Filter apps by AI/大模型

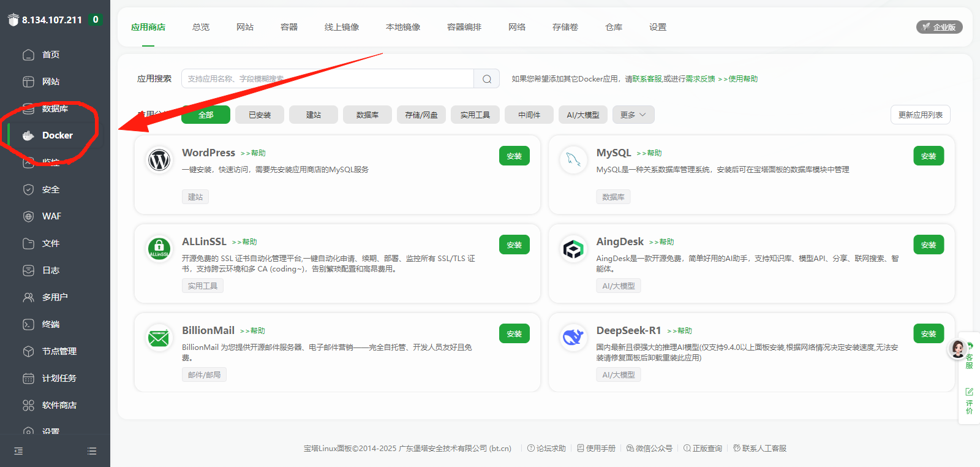click(583, 115)
